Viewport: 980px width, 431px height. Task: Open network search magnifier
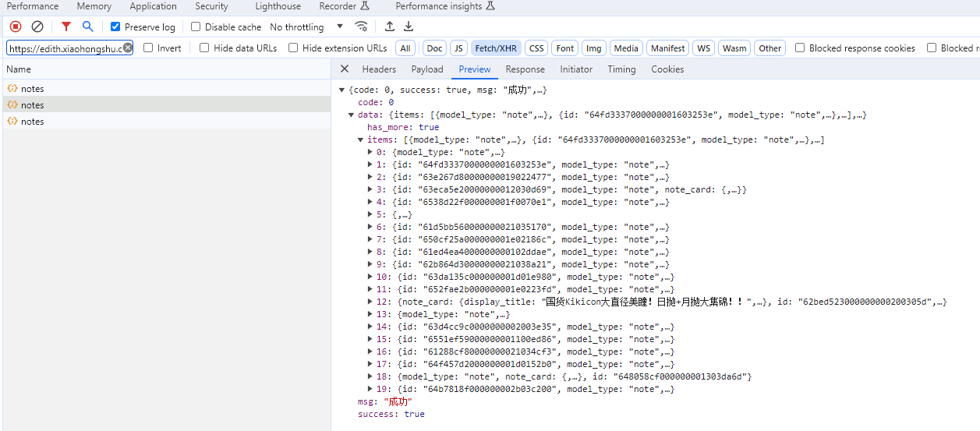click(x=88, y=26)
